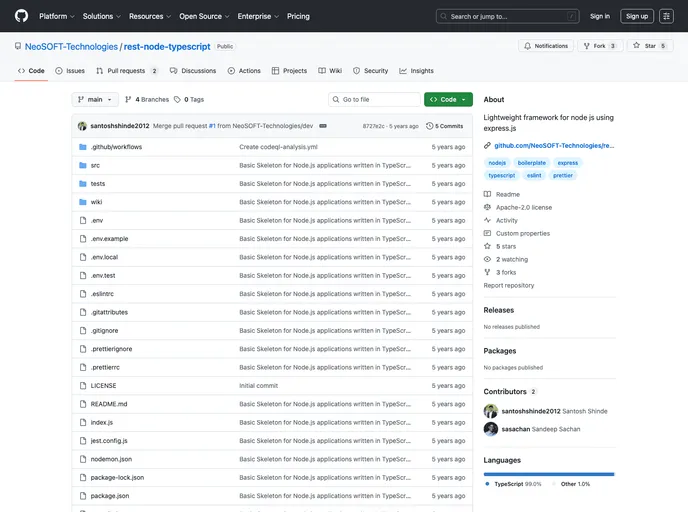The width and height of the screenshot is (688, 512).
Task: Click the Notifications bell button
Action: pyautogui.click(x=545, y=46)
